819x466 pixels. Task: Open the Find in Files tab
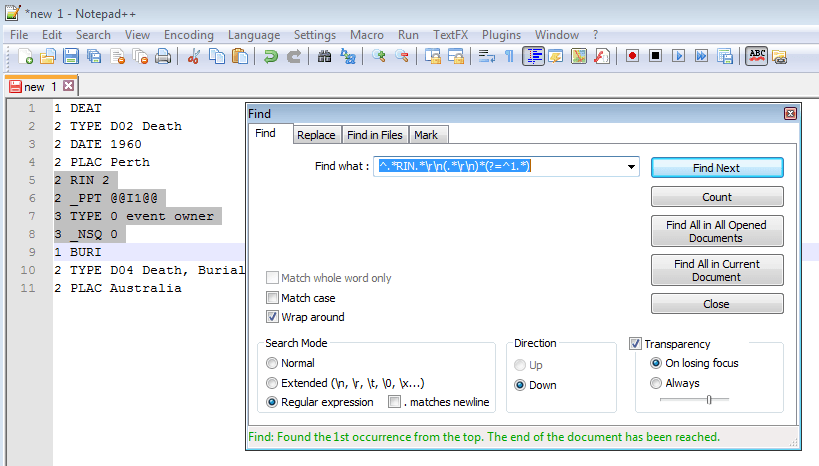[x=375, y=135]
